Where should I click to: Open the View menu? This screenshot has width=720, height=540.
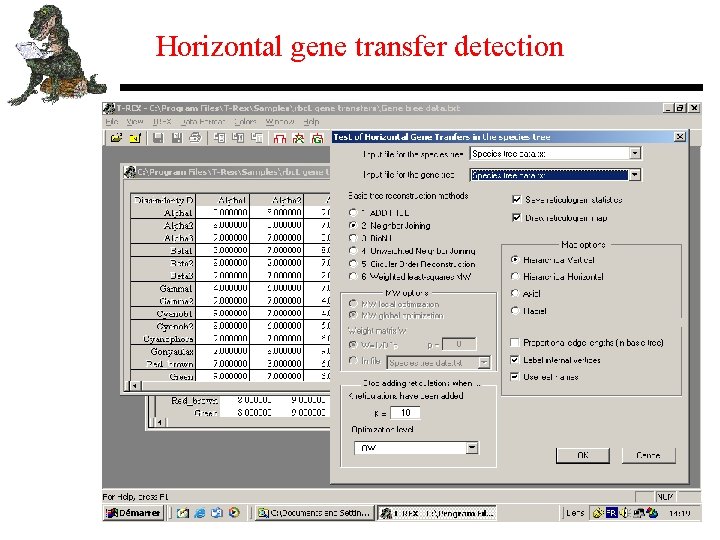click(x=135, y=122)
